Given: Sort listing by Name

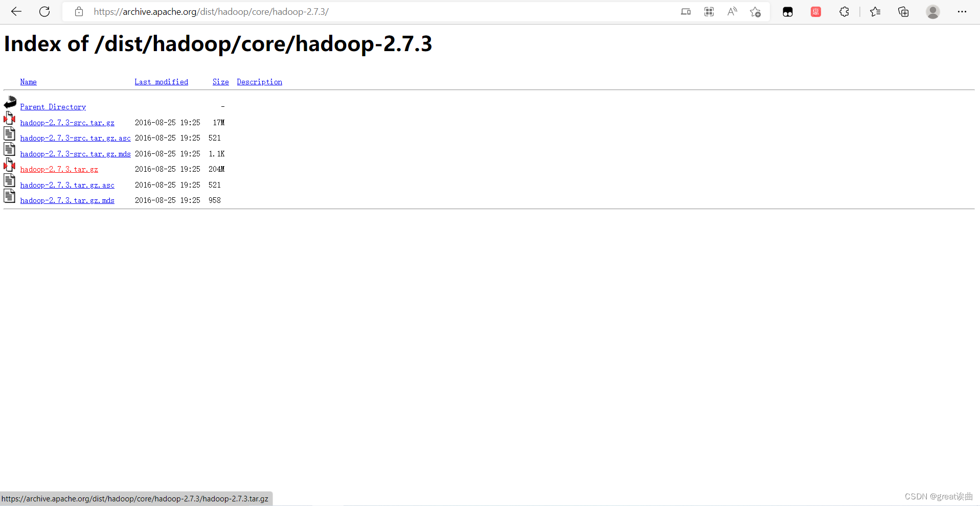Looking at the screenshot, I should coord(29,82).
